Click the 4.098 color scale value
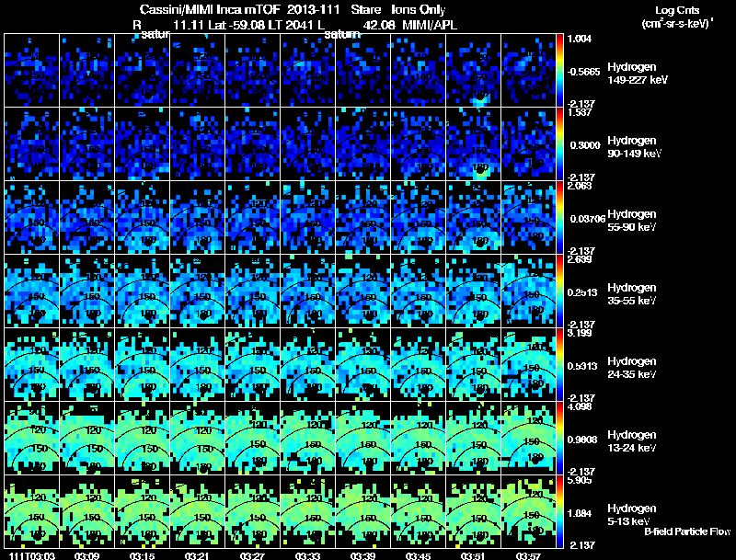 pos(580,406)
